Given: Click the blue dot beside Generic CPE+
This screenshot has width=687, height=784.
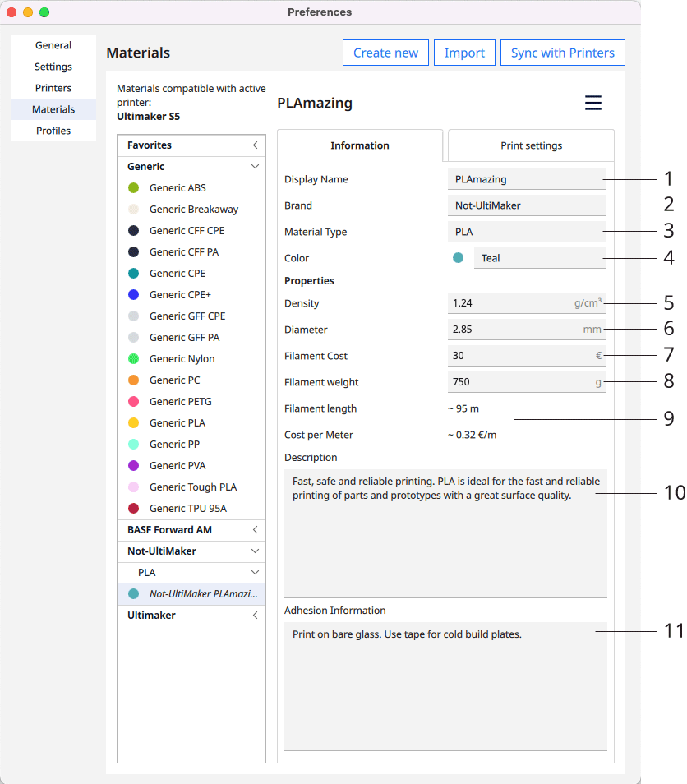Looking at the screenshot, I should click(134, 295).
